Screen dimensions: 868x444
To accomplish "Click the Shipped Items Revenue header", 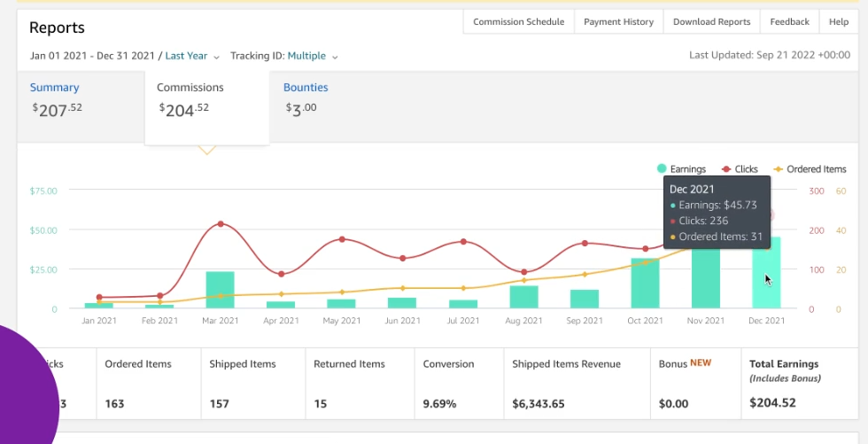I will [566, 364].
